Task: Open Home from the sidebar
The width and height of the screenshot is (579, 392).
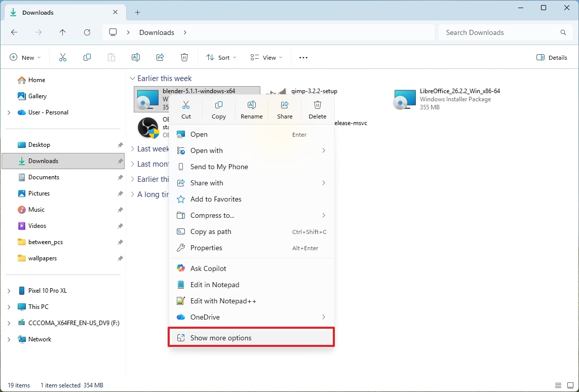Action: click(x=36, y=80)
